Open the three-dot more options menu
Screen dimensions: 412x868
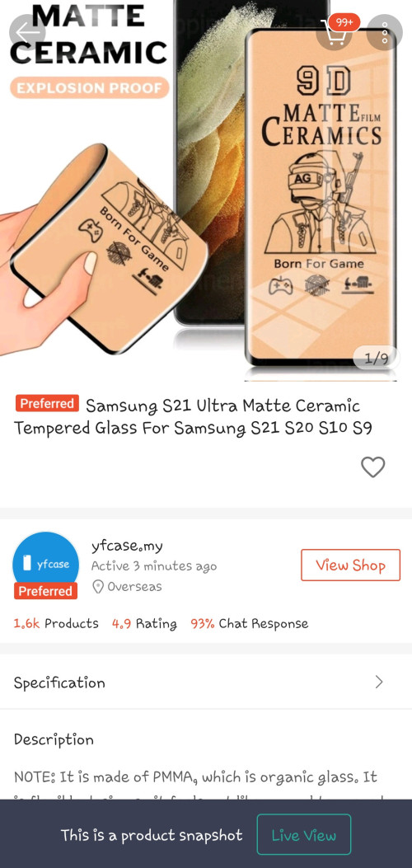click(385, 33)
